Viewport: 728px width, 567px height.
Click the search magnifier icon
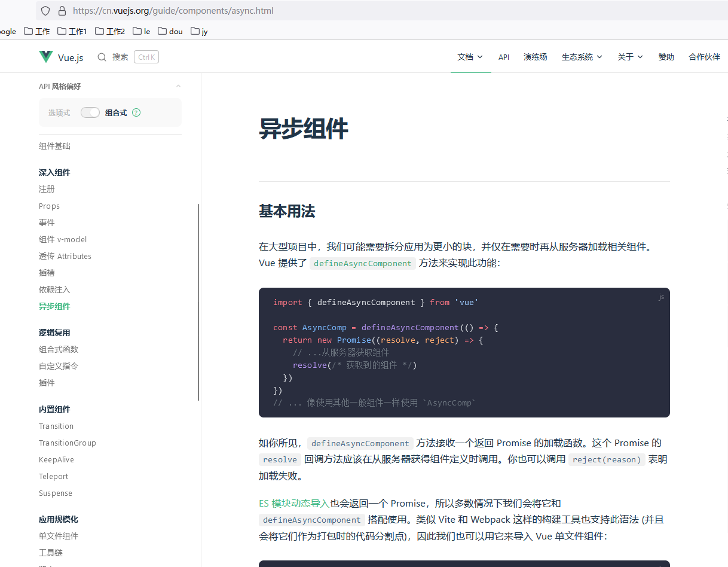[x=102, y=57]
